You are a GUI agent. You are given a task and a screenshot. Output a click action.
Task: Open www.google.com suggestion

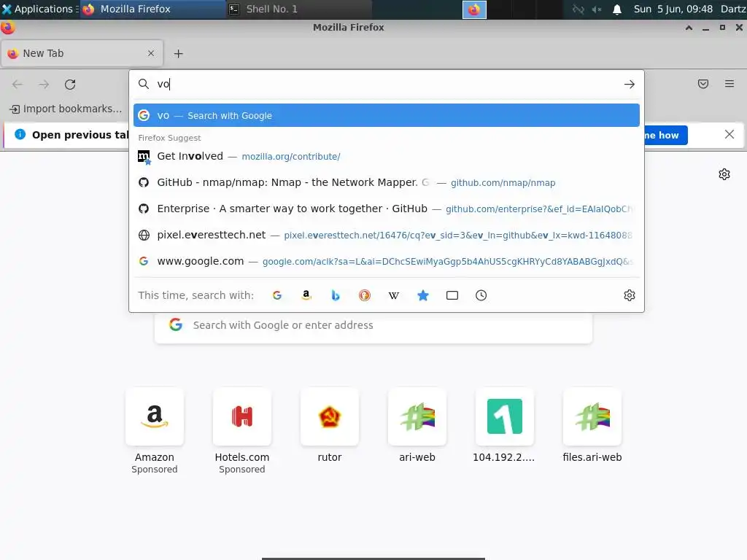click(387, 261)
